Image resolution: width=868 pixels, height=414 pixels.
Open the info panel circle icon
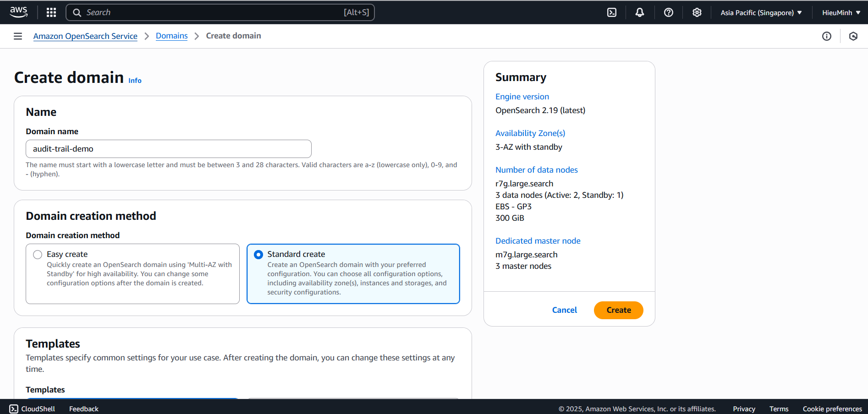(x=827, y=36)
